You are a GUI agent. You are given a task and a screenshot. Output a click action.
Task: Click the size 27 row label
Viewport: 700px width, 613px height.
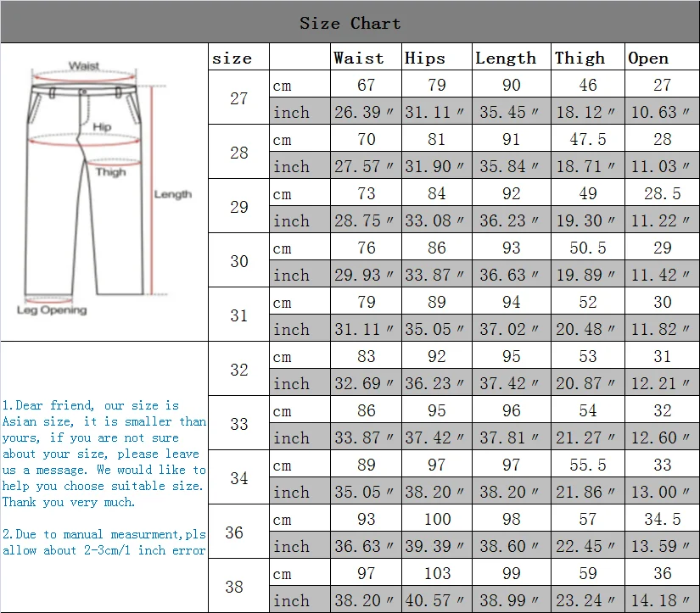pyautogui.click(x=238, y=98)
